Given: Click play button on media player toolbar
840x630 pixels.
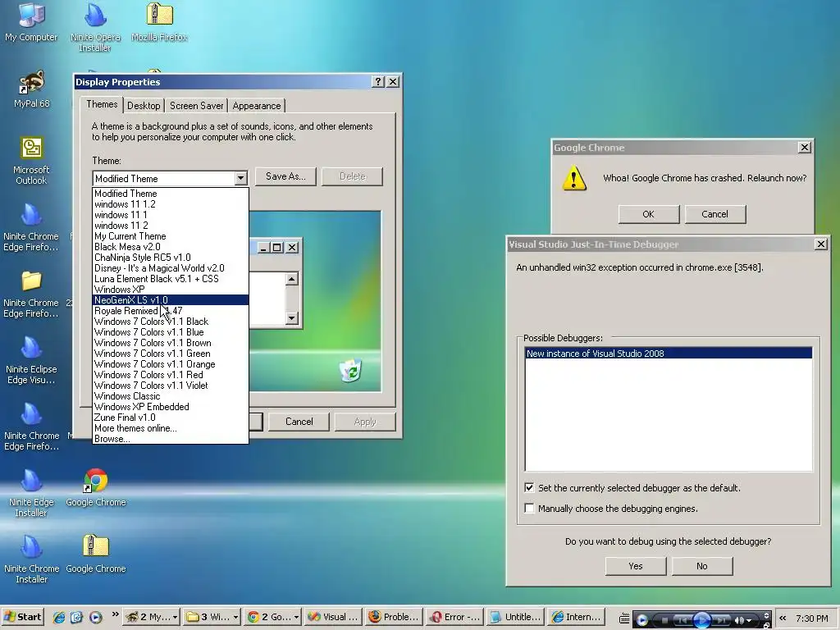Looking at the screenshot, I should tap(702, 620).
